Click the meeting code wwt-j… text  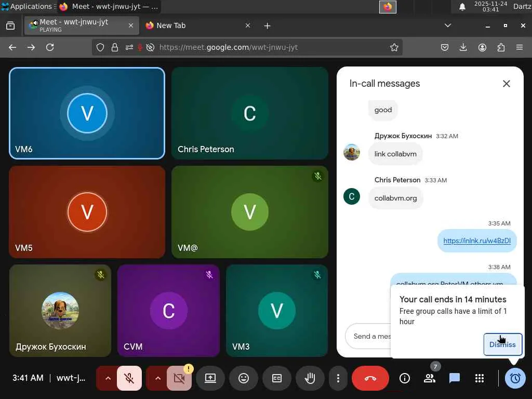(71, 378)
